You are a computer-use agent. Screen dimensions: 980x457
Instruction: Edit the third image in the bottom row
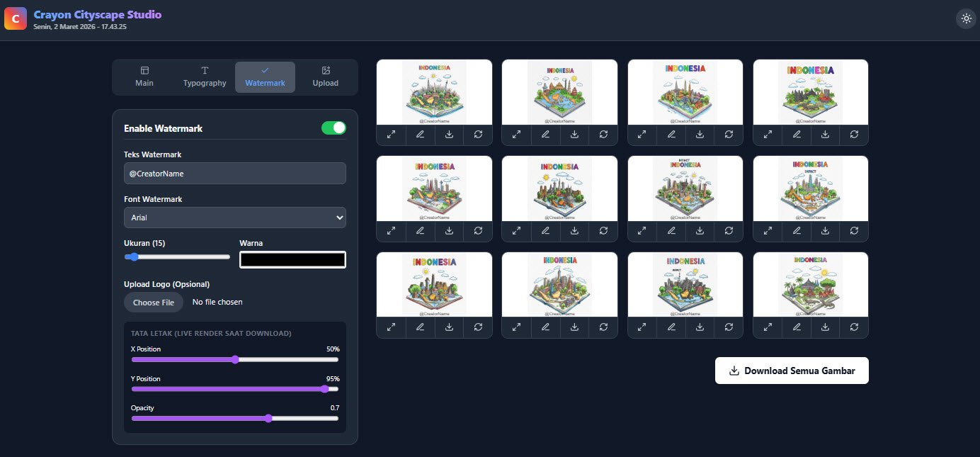pos(671,327)
